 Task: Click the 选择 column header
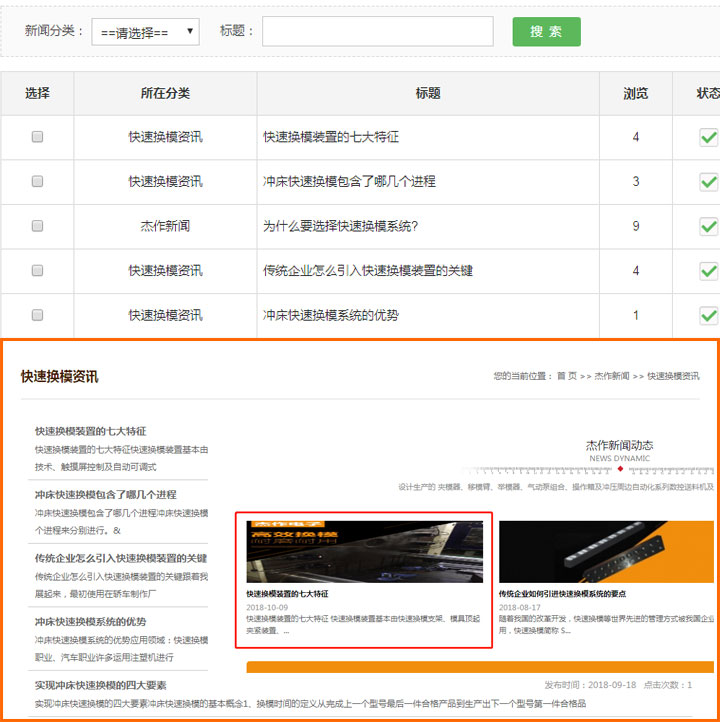(x=37, y=93)
